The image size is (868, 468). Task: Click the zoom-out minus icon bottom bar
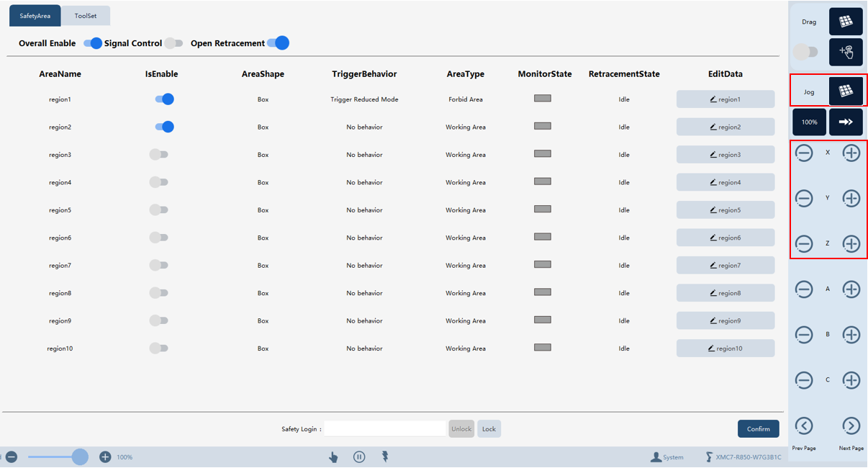click(x=12, y=456)
